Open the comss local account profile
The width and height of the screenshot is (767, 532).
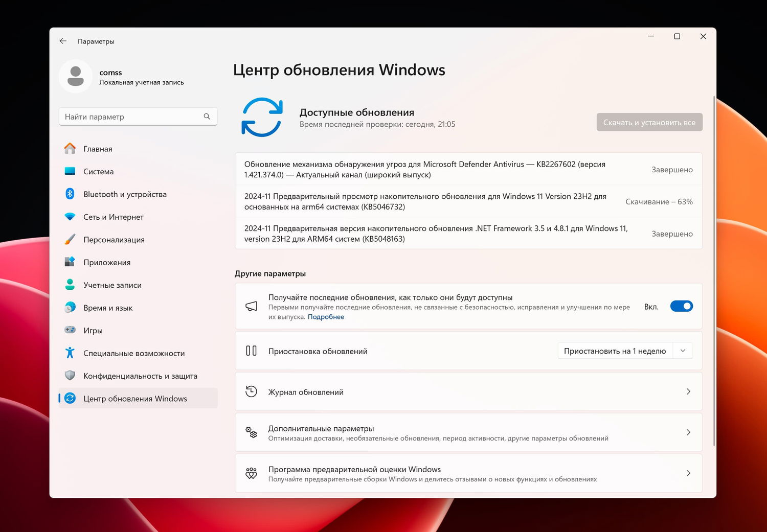point(123,77)
